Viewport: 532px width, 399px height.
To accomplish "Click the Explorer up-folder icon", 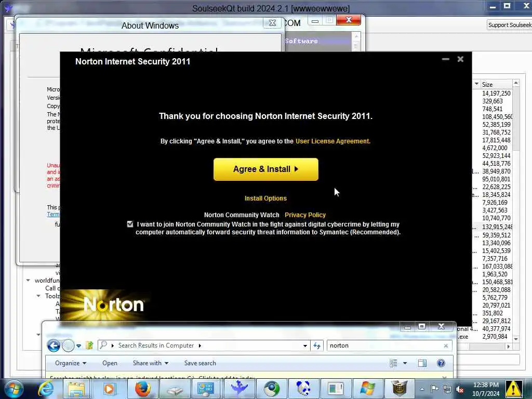I will 89,345.
